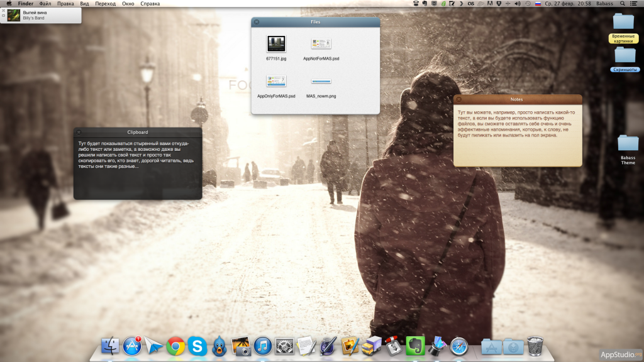The height and width of the screenshot is (362, 644).
Task: Open System Preferences from the dock
Action: tap(285, 346)
